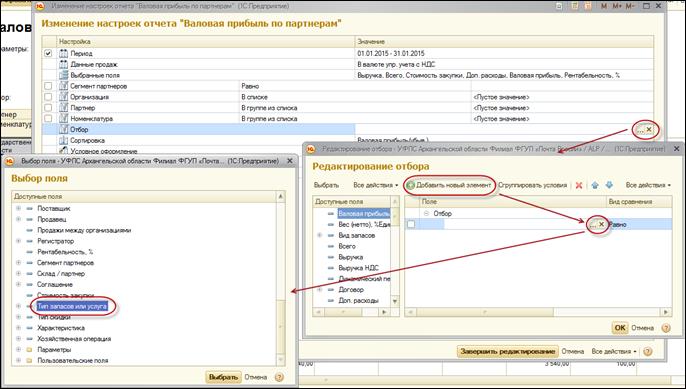This screenshot has width=686, height=389.
Task: Click Отмена next to Завершить редактирование
Action: pyautogui.click(x=573, y=351)
